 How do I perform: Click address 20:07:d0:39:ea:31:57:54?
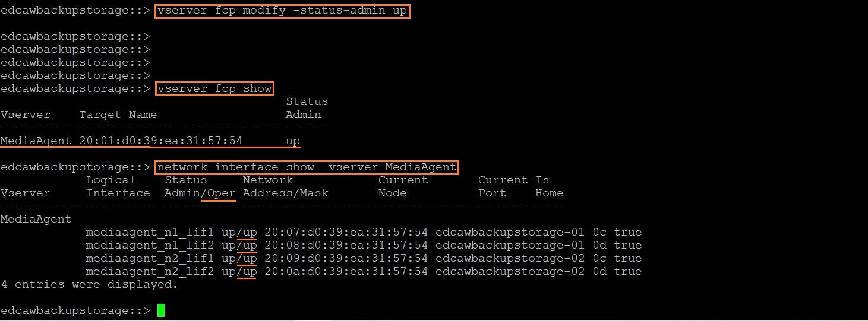pyautogui.click(x=346, y=233)
